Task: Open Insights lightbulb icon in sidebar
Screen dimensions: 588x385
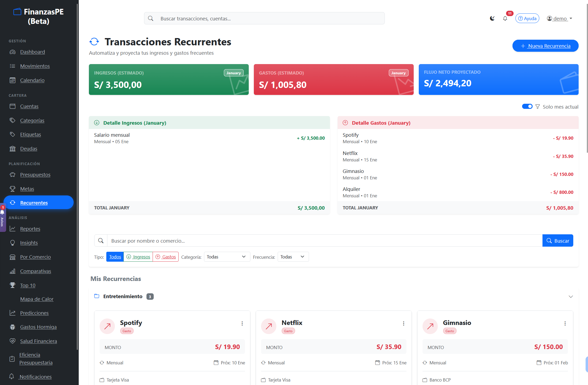Action: coord(13,243)
